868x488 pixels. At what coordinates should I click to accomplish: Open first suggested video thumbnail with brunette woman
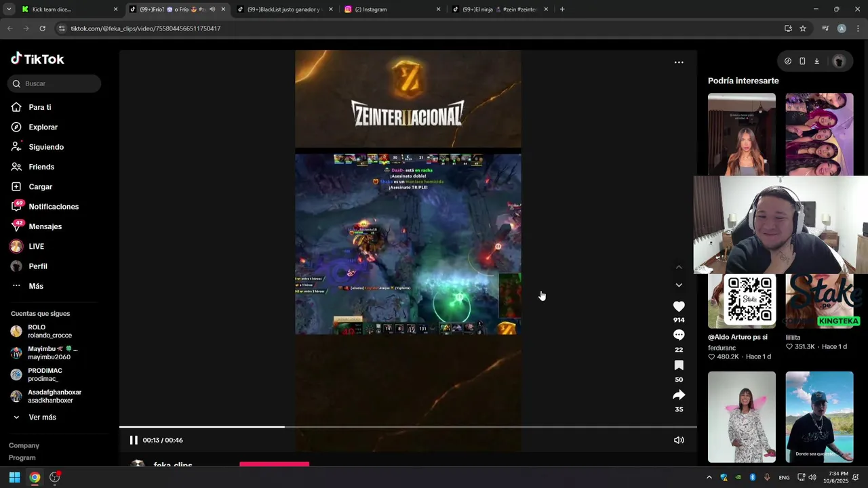coord(742,134)
